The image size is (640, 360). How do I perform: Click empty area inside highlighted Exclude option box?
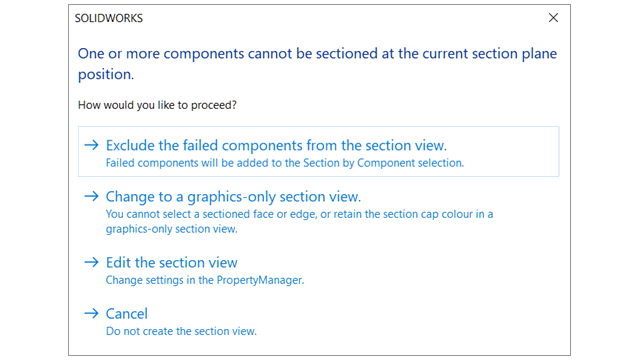click(x=510, y=152)
